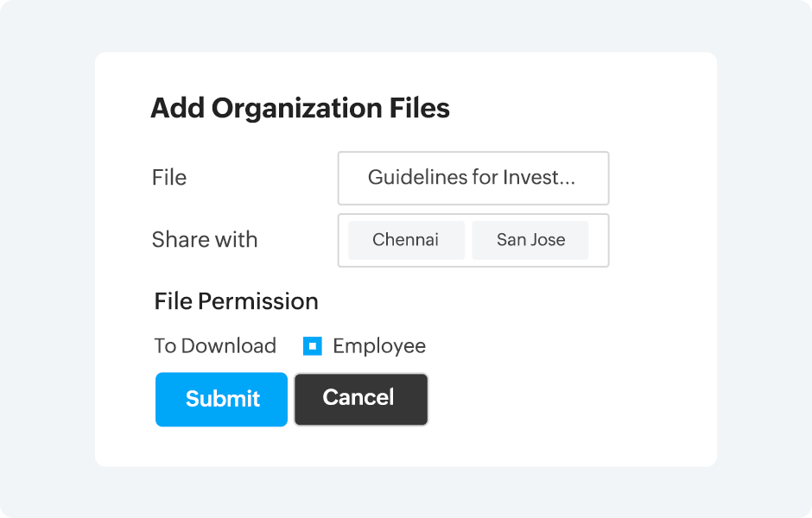Click the blue square inside Employee checkbox
This screenshot has height=518, width=812.
[313, 346]
